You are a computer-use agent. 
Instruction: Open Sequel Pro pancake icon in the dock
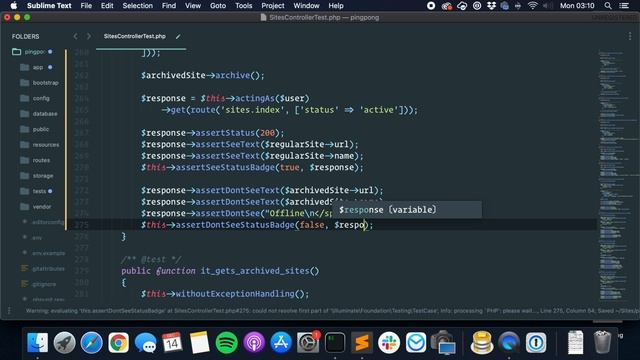pyautogui.click(x=482, y=342)
